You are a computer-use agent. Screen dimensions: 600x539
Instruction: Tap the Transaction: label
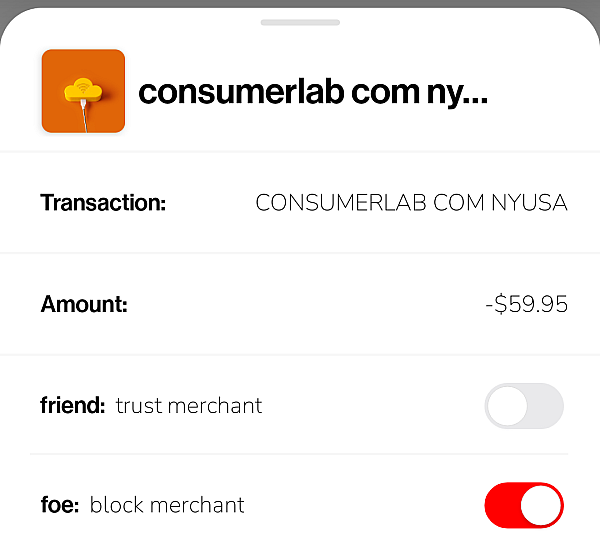coord(103,203)
